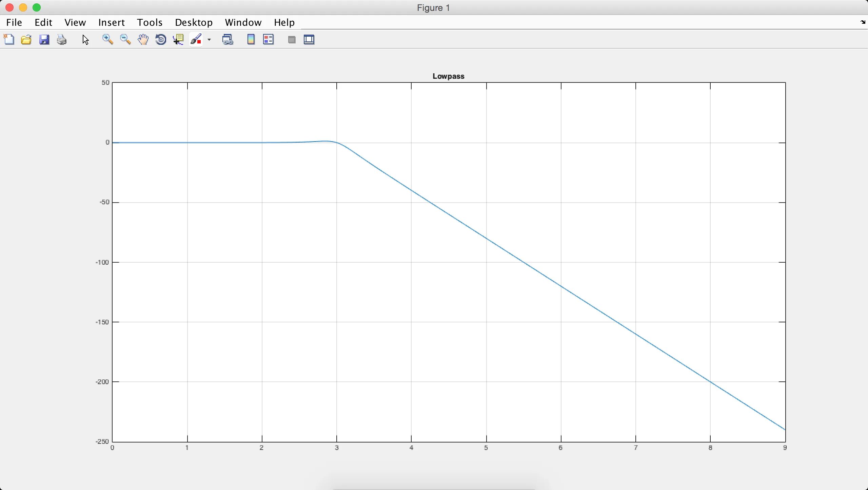Click the Link Plot button
Viewport: 868px width, 490px height.
[228, 40]
